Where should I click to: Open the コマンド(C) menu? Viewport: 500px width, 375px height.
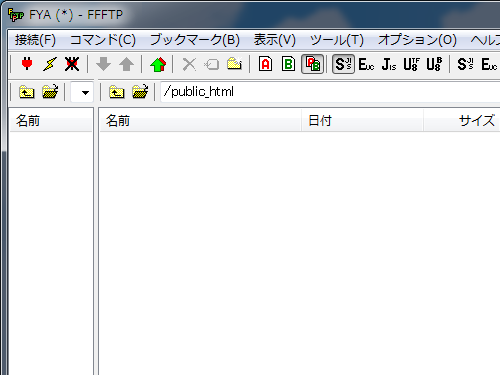[x=103, y=40]
